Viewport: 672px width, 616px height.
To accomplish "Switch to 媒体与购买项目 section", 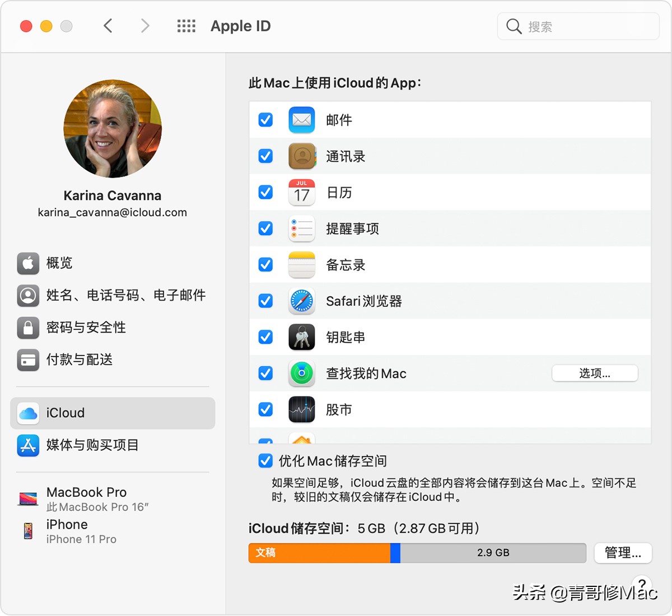I will 93,445.
